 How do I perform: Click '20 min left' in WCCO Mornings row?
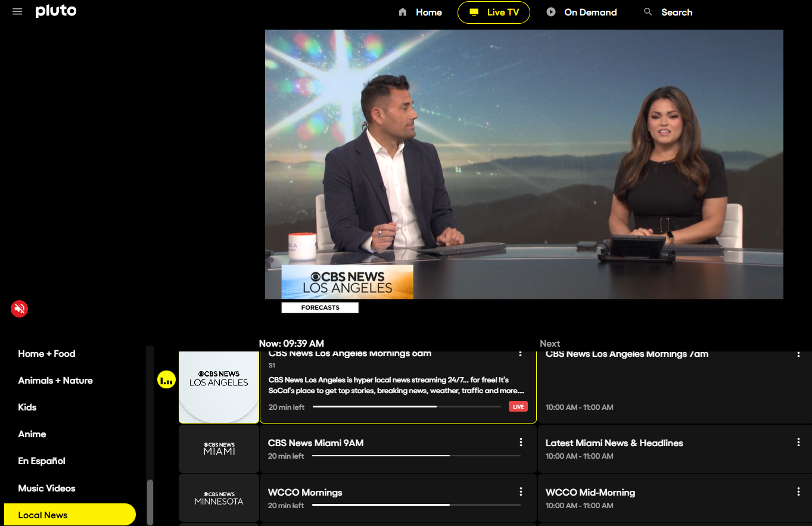click(x=286, y=505)
